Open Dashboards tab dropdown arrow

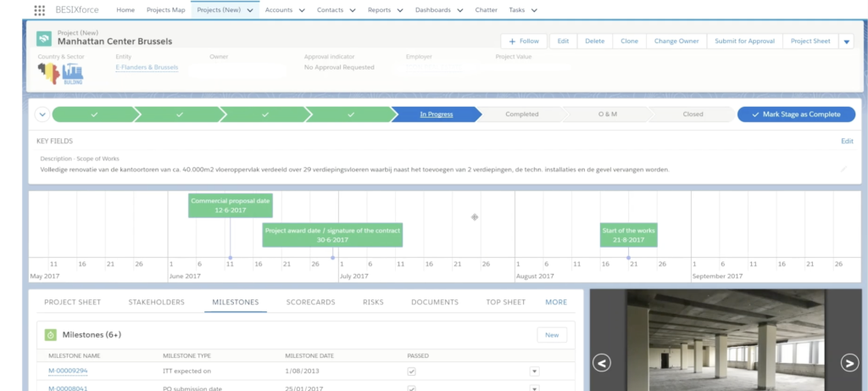pos(460,10)
